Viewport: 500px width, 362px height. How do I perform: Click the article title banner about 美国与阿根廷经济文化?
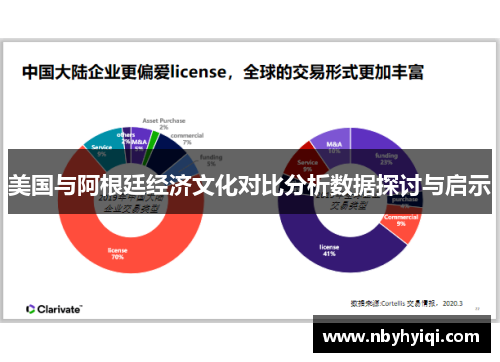pos(250,182)
